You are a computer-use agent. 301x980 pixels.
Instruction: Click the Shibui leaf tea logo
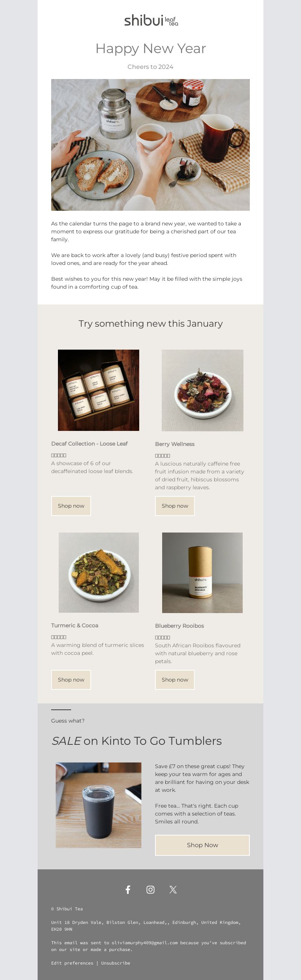pos(151,20)
